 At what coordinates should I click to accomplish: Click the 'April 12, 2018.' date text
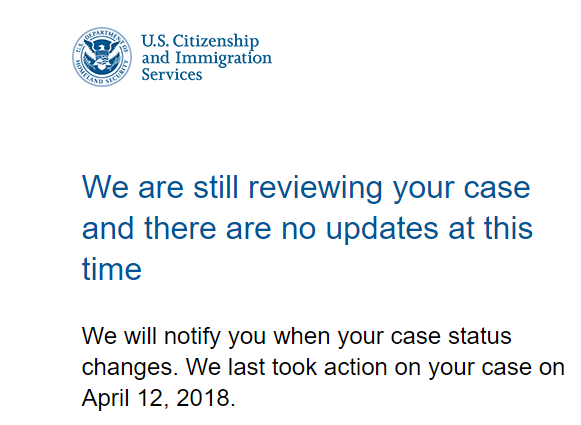click(x=159, y=398)
